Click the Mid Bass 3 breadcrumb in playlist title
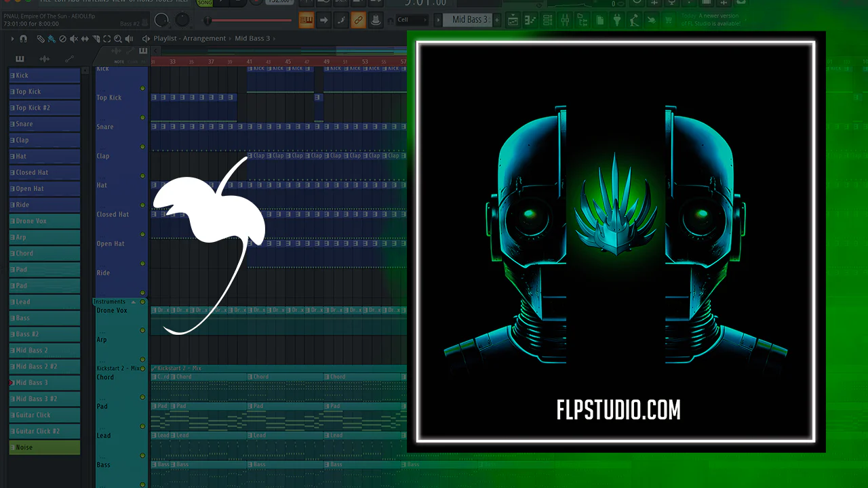This screenshot has width=868, height=488. pyautogui.click(x=252, y=39)
